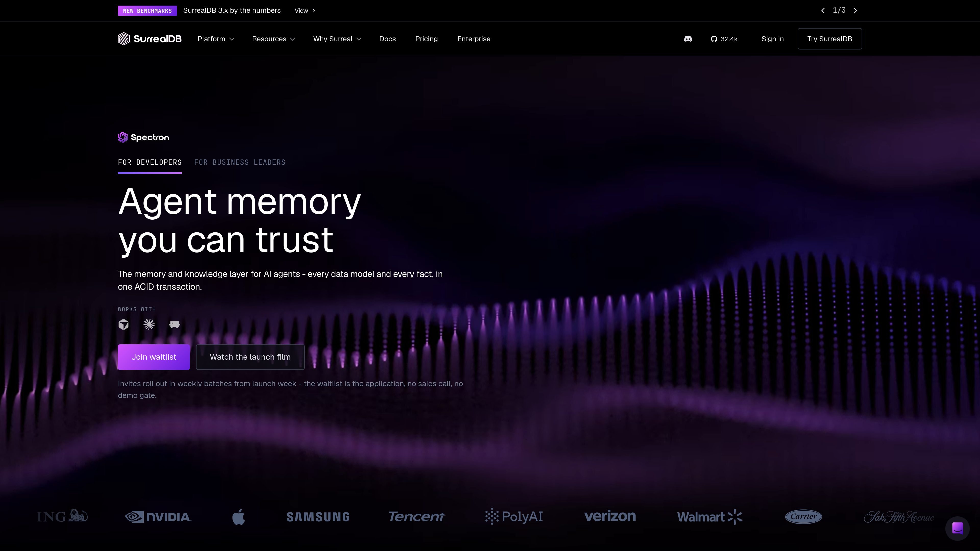Click the pixel creature icon under Works With
980x551 pixels.
[x=175, y=324]
